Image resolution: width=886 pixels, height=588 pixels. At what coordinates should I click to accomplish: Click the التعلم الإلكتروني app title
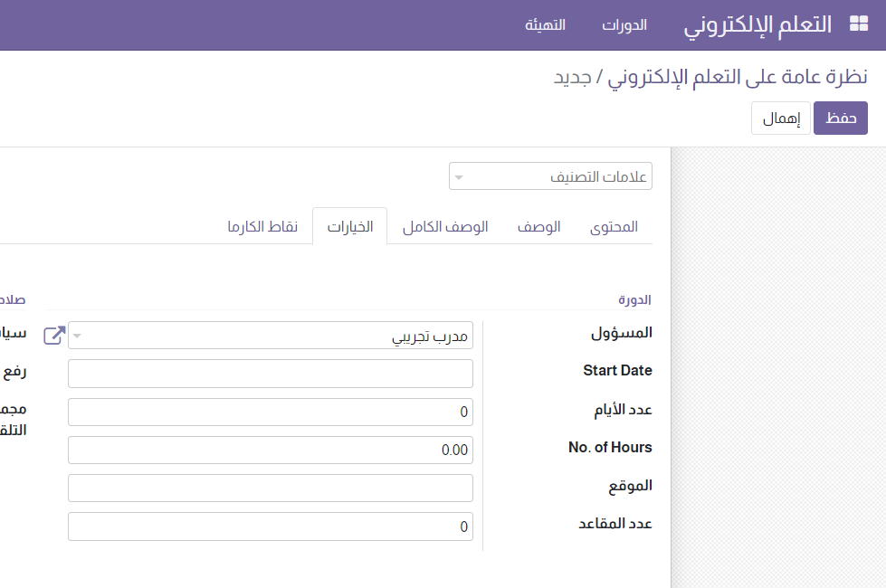click(x=757, y=25)
